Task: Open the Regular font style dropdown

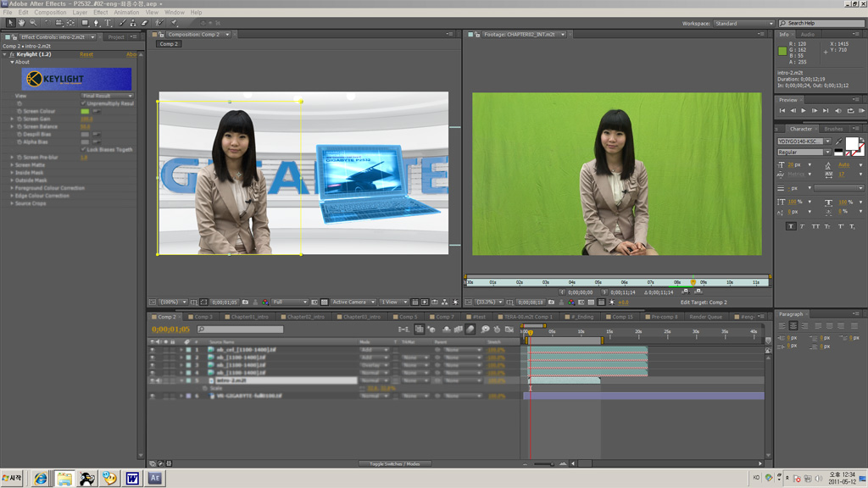Action: pos(804,152)
